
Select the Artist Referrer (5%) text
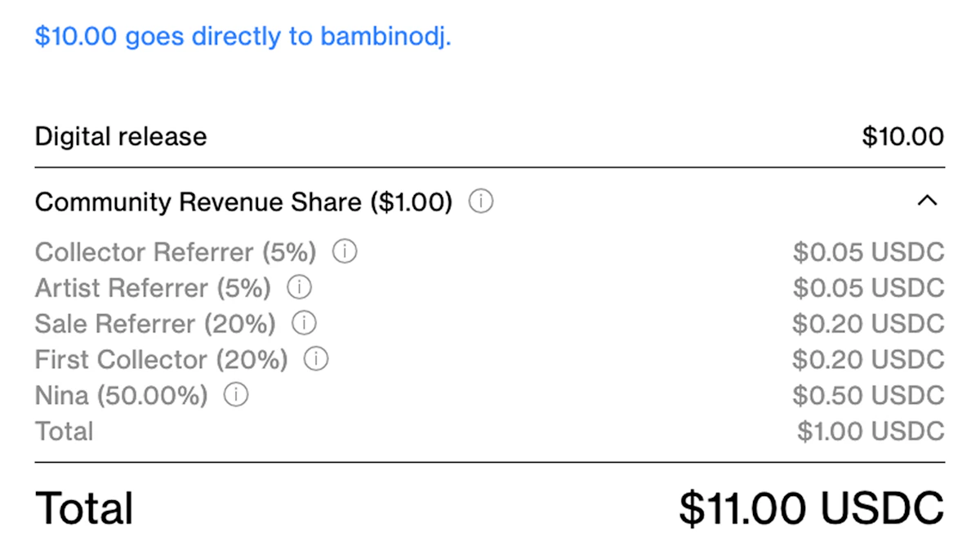pos(153,288)
